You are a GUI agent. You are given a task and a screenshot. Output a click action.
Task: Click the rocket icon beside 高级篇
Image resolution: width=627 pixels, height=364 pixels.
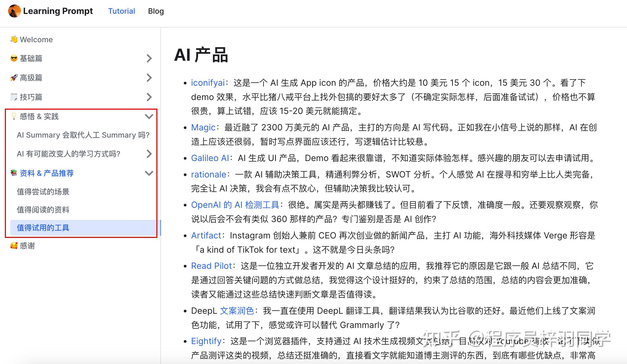14,78
